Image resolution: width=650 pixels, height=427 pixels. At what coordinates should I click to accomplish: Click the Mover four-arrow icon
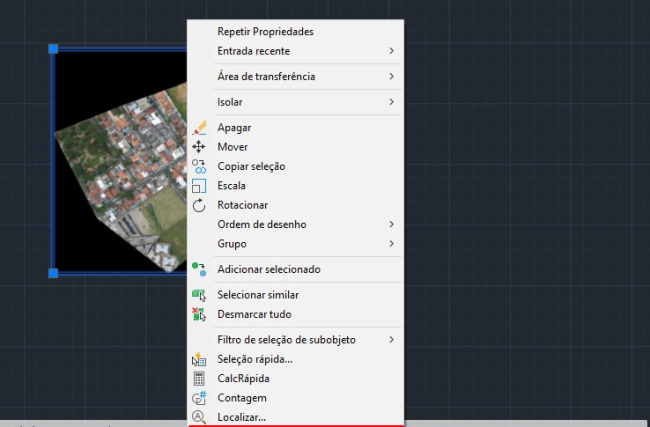coord(199,147)
